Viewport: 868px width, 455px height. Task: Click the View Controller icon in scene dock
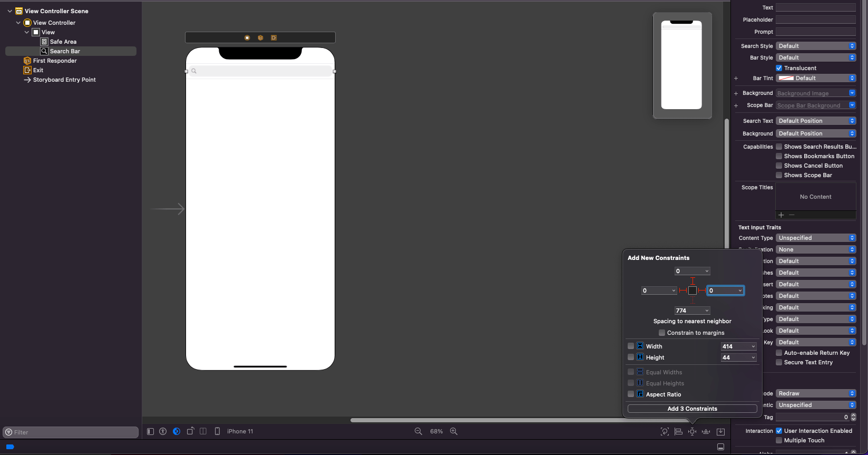pyautogui.click(x=247, y=37)
